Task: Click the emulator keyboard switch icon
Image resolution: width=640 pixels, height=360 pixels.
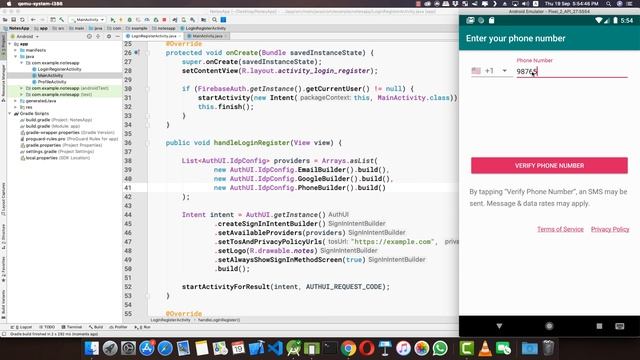Action: coord(620,326)
